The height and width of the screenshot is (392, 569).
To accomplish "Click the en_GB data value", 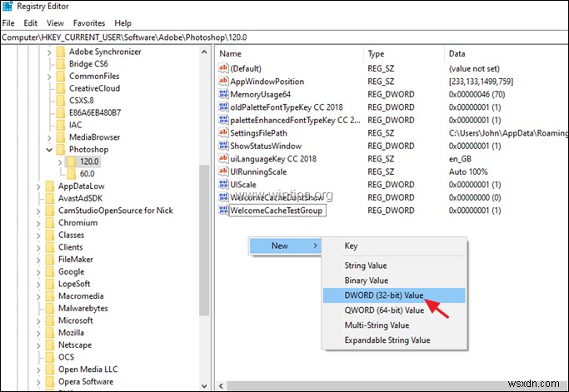I will [x=460, y=159].
